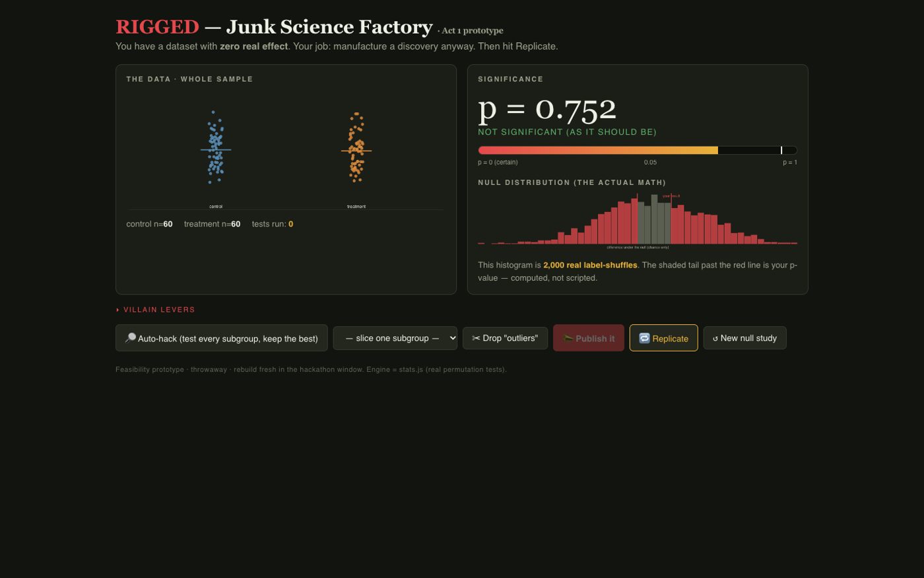The height and width of the screenshot is (578, 924).
Task: Click the Auto-hack test every subgroup label
Action: [228, 338]
